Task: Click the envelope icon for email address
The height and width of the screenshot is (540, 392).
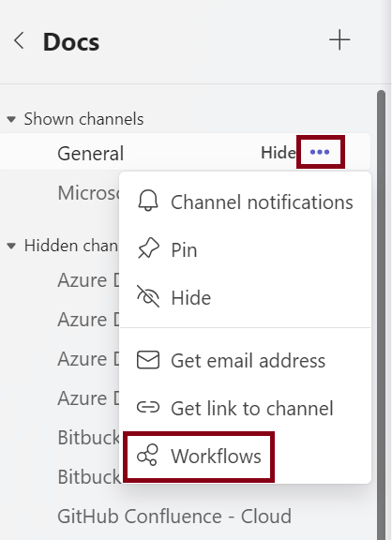Action: pos(148,360)
